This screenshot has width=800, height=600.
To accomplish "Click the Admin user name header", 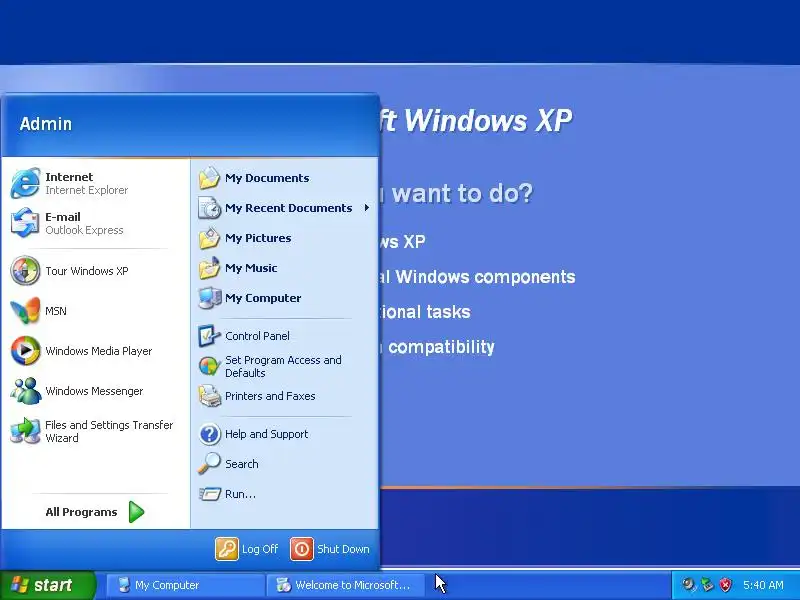I will tap(46, 124).
